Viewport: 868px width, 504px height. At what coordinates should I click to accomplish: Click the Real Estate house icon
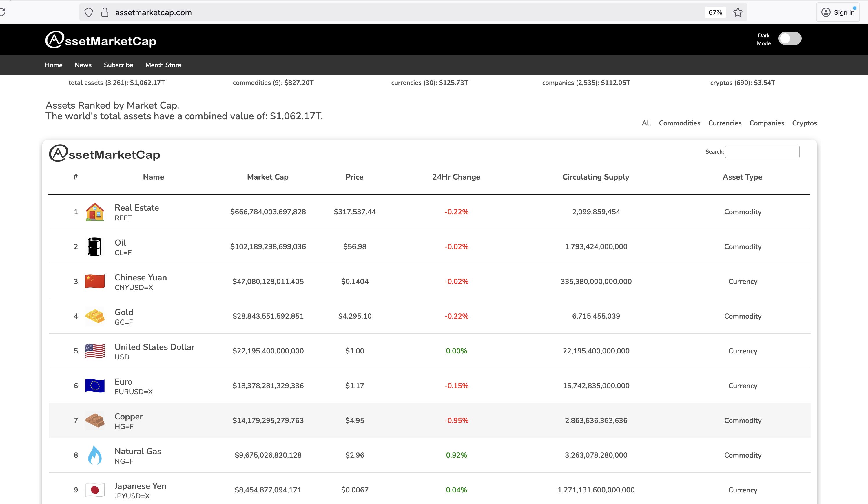click(x=95, y=212)
